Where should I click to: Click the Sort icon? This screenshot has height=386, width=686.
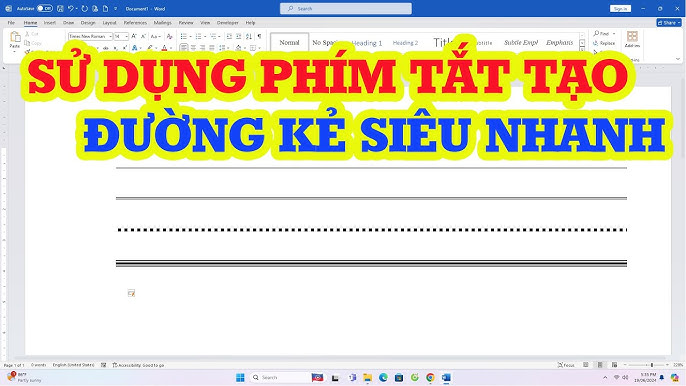coord(248,36)
